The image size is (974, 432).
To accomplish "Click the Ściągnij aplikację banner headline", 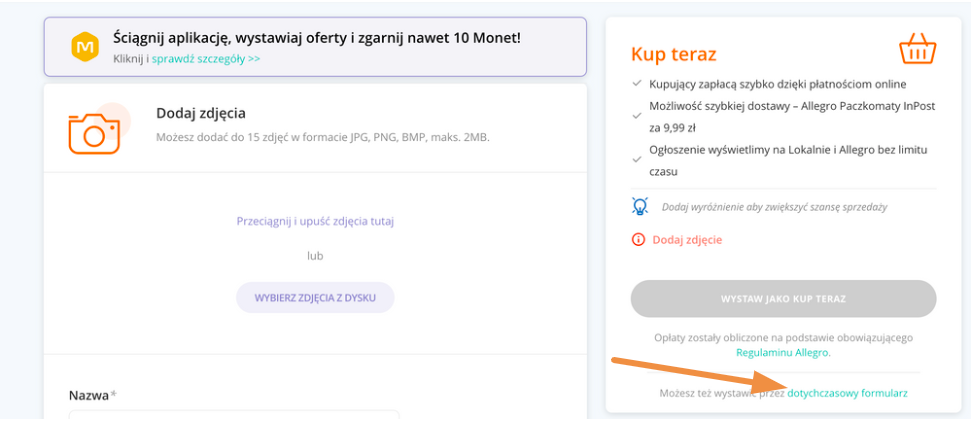I will (x=317, y=38).
